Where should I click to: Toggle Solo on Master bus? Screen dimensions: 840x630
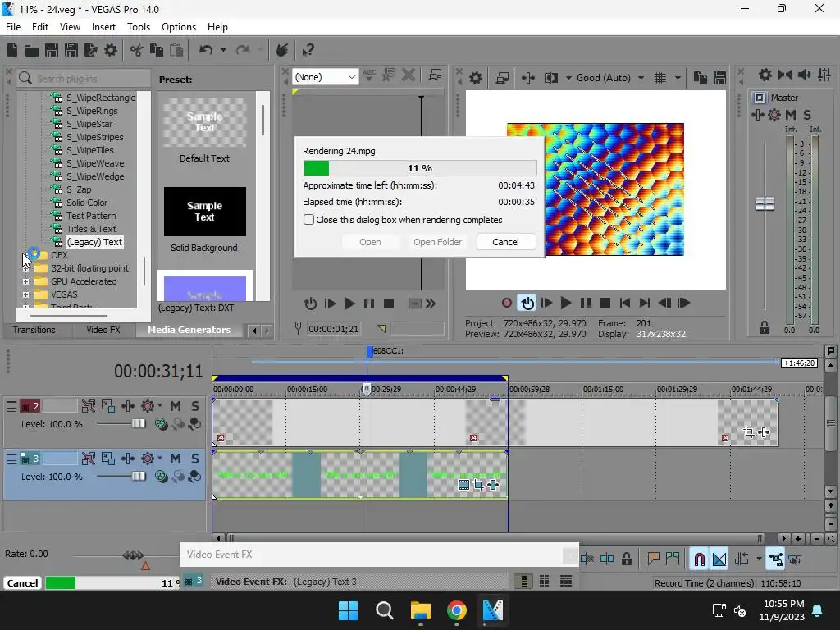pyautogui.click(x=807, y=115)
